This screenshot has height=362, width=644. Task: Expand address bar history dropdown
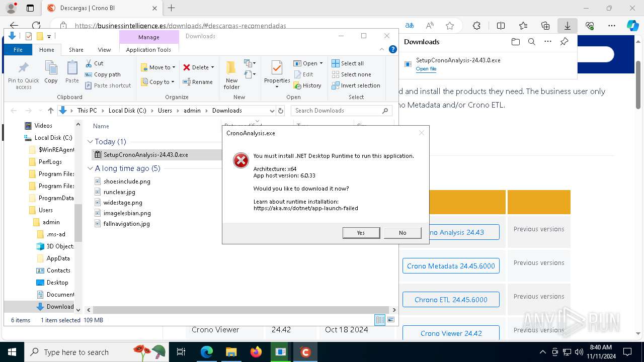272,111
